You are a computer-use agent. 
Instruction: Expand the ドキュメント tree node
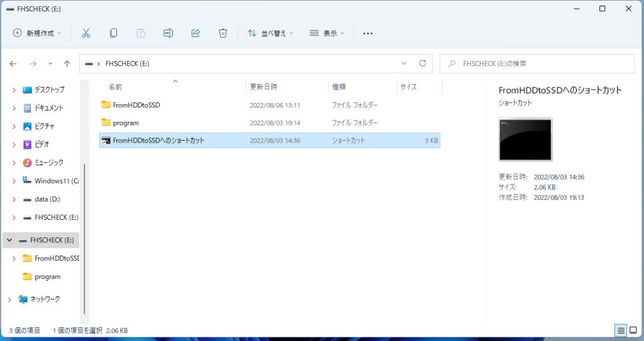(14, 108)
